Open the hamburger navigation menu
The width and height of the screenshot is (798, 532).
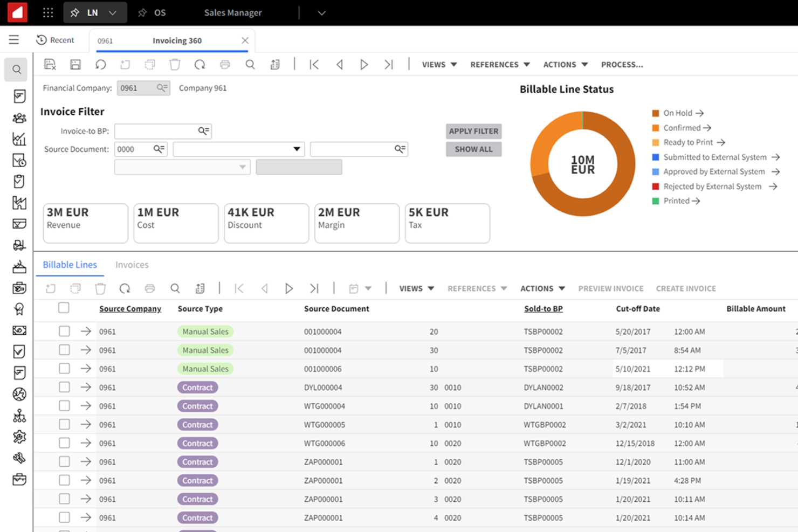14,39
